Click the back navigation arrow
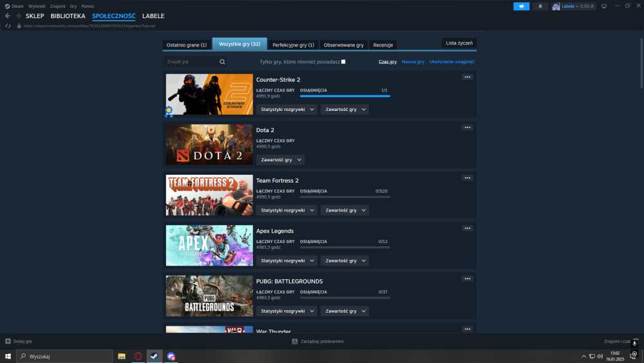Viewport: 644px width, 363px height. point(8,15)
